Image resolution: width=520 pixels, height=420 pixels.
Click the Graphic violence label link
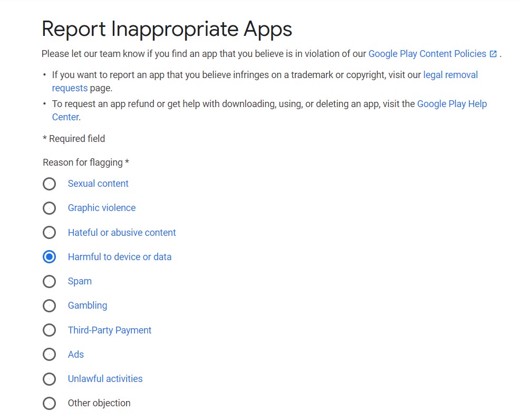102,208
